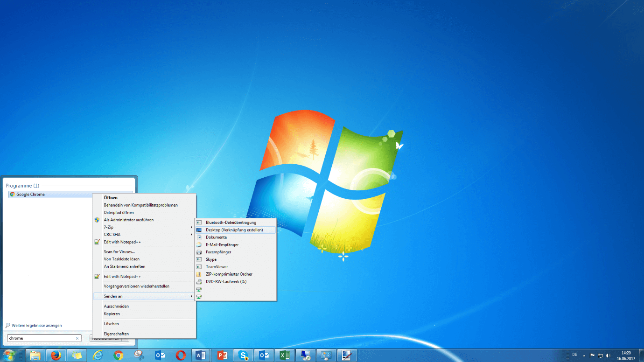Clear the search box with the x
The image size is (644, 362).
(x=77, y=338)
